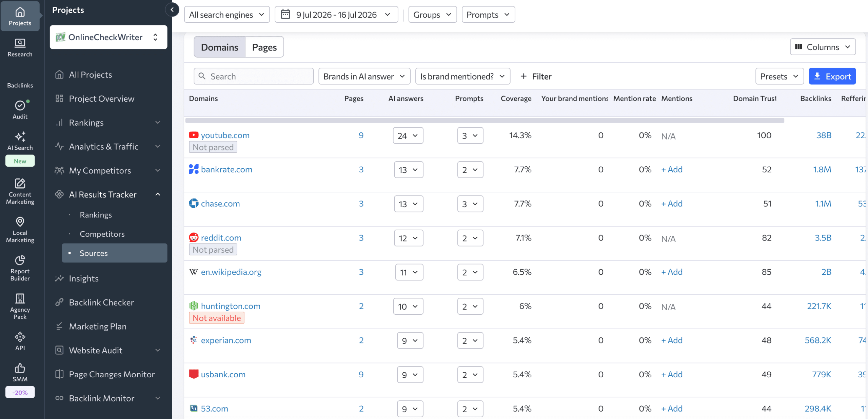Image resolution: width=868 pixels, height=419 pixels.
Task: Expand AI answers 24 dropdown for youtube.com
Action: click(x=408, y=135)
